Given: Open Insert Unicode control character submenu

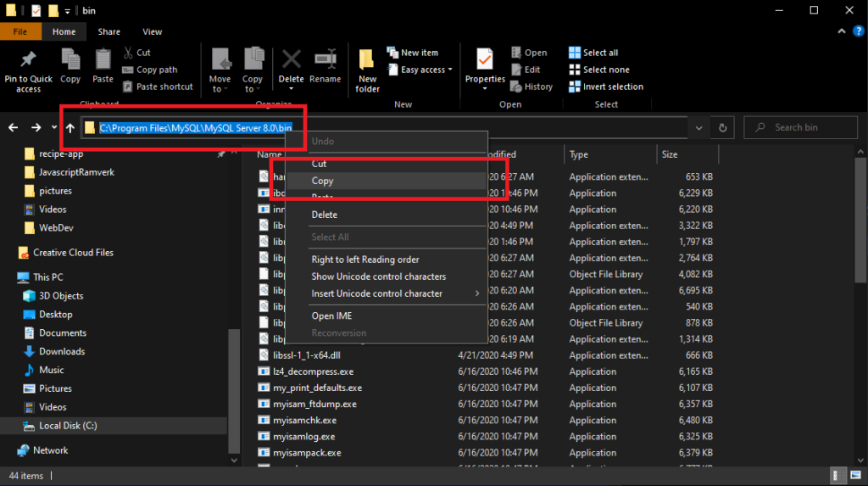Looking at the screenshot, I should 387,293.
